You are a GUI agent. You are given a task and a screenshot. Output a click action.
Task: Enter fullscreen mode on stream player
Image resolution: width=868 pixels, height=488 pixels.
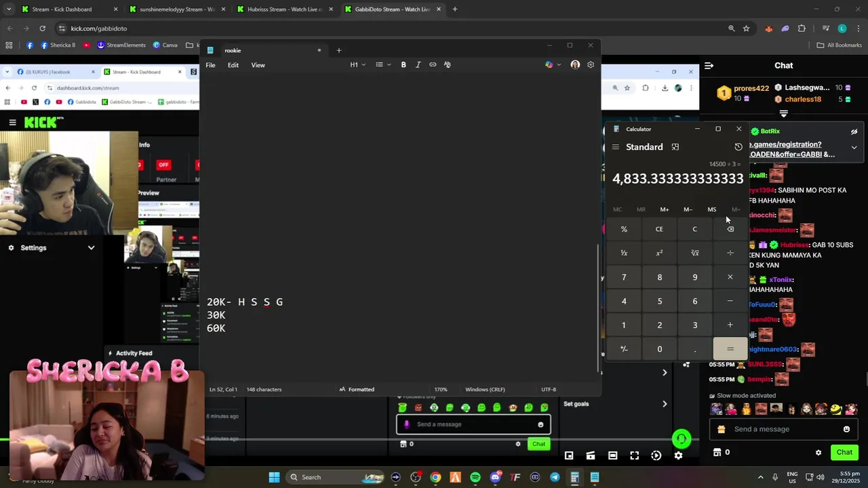click(634, 455)
